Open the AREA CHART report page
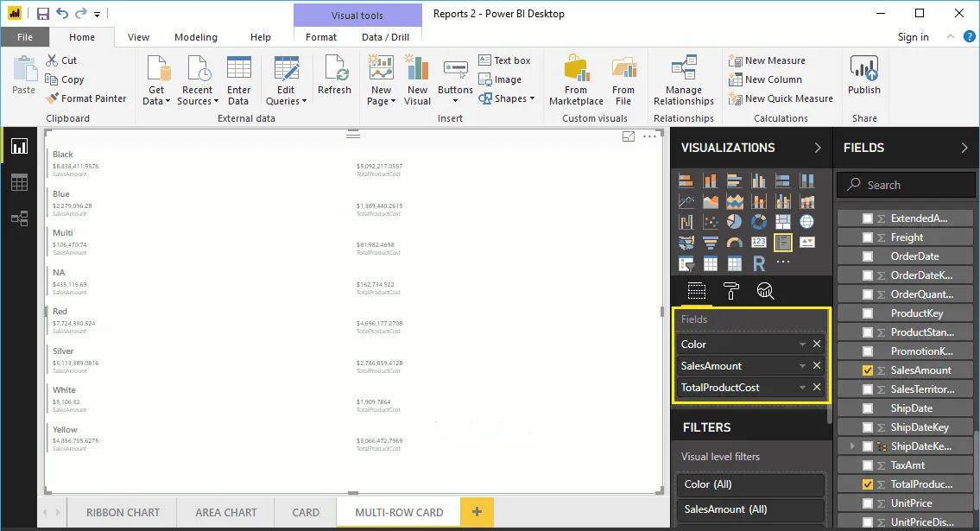This screenshot has height=531, width=980. click(224, 511)
